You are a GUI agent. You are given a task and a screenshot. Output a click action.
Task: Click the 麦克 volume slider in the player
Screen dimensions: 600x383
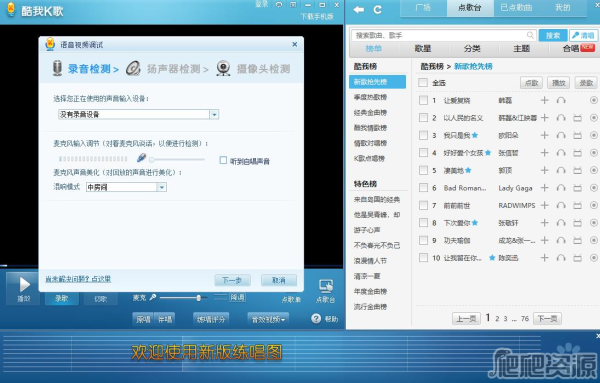click(x=184, y=297)
